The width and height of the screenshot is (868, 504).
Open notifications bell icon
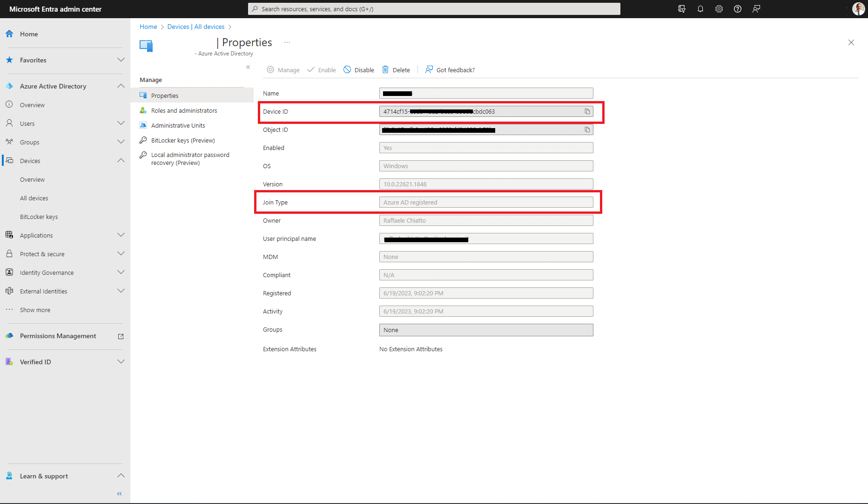700,9
